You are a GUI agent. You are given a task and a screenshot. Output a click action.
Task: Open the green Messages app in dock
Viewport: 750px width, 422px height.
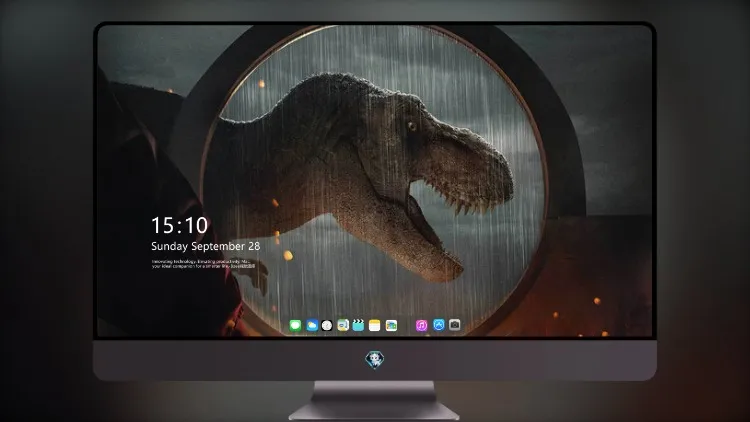pos(296,326)
